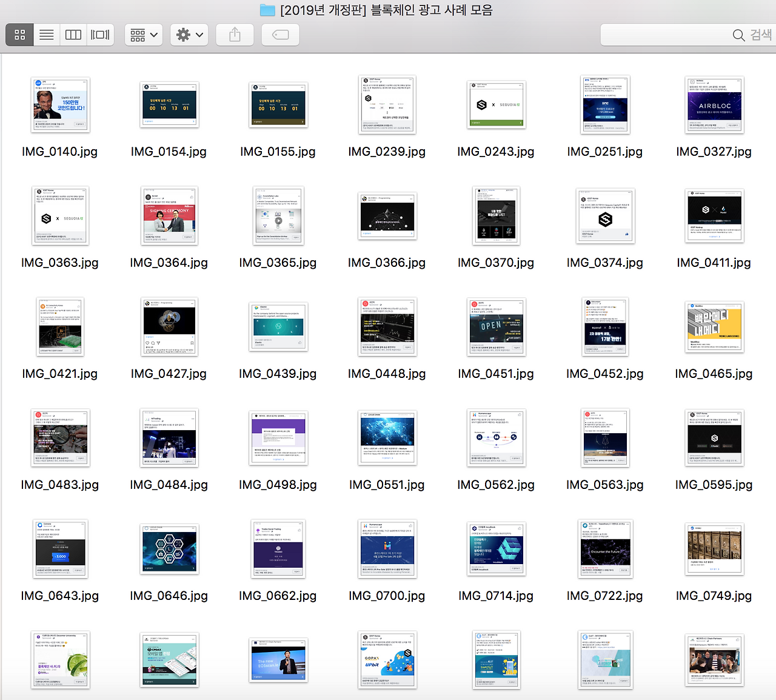Select the IMG_0714.jpg thumbnail
This screenshot has width=776, height=700.
(x=497, y=548)
